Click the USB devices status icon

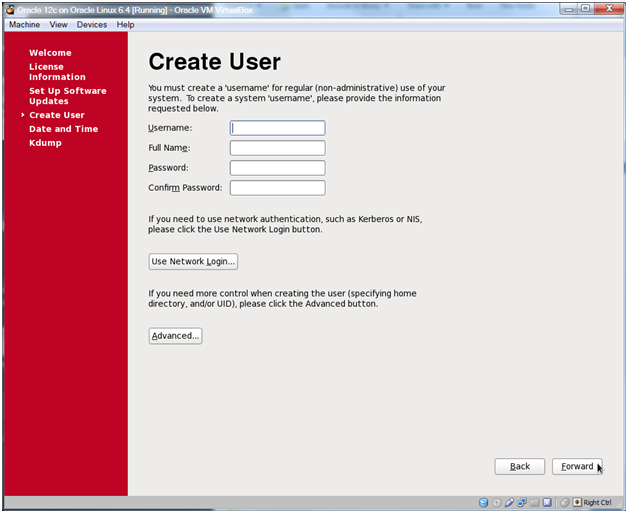point(509,502)
